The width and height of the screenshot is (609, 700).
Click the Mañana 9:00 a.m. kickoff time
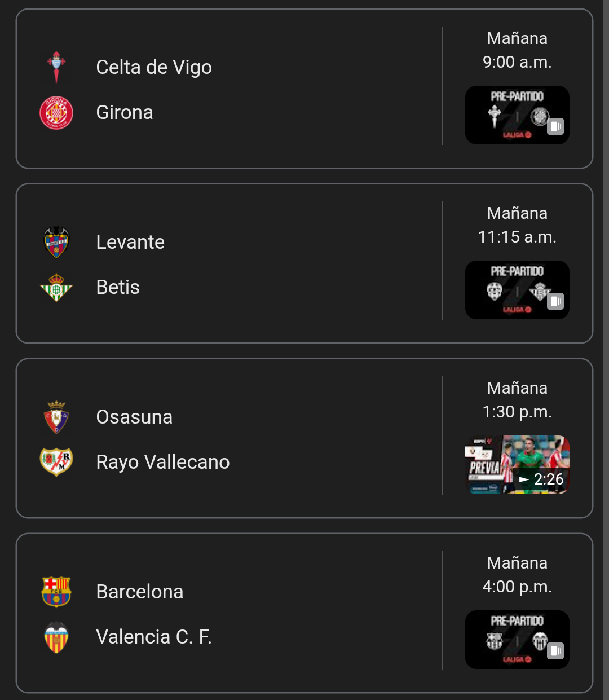tap(517, 50)
